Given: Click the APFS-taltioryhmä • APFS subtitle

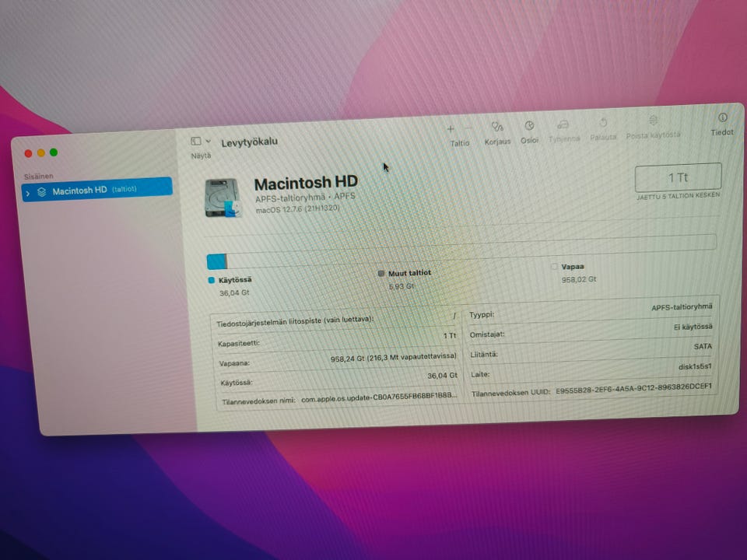Looking at the screenshot, I should [x=305, y=197].
